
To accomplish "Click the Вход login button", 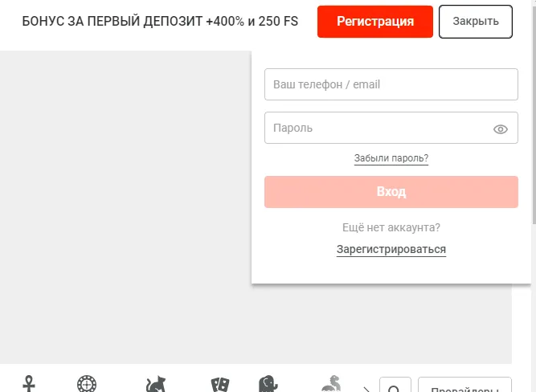I will pos(391,192).
